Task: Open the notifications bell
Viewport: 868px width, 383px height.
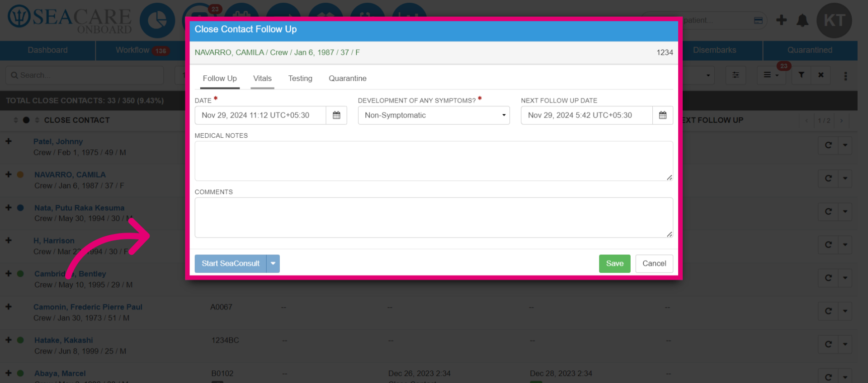Action: tap(802, 20)
